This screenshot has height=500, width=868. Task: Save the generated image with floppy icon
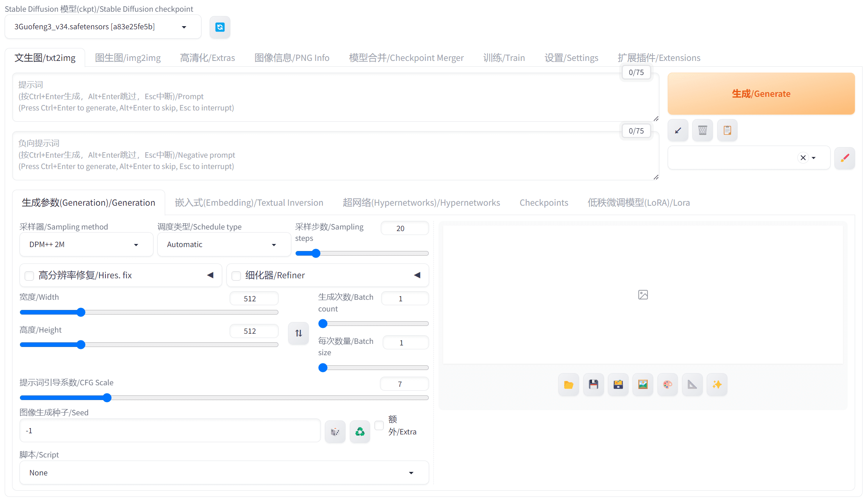[594, 384]
